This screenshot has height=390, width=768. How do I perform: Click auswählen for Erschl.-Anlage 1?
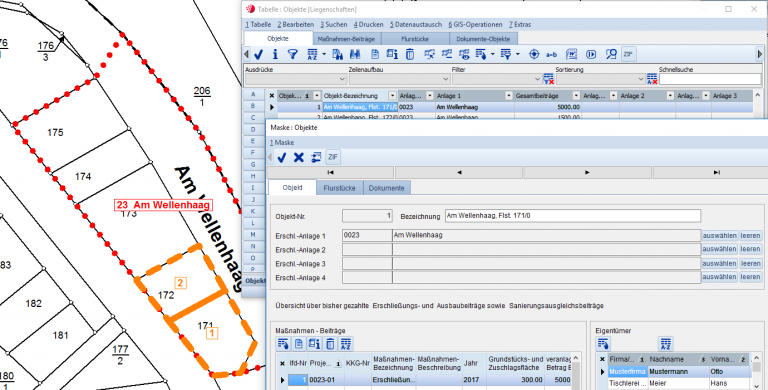point(719,236)
